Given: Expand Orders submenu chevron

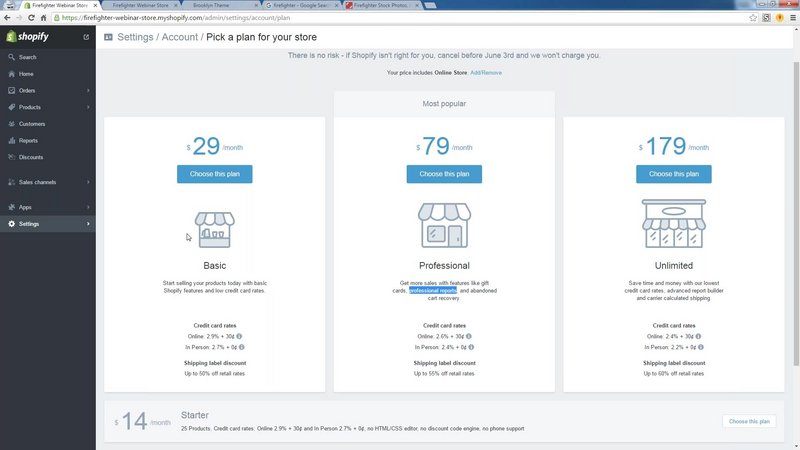Looking at the screenshot, I should pos(88,90).
